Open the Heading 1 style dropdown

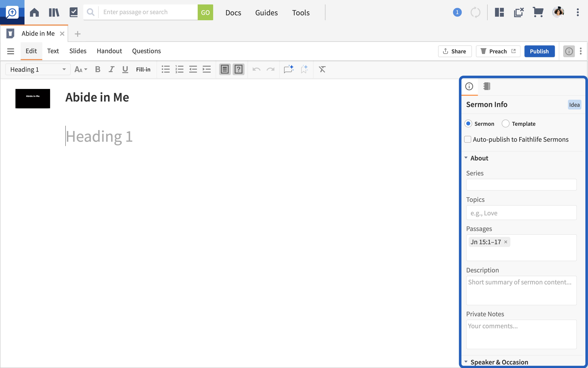38,69
